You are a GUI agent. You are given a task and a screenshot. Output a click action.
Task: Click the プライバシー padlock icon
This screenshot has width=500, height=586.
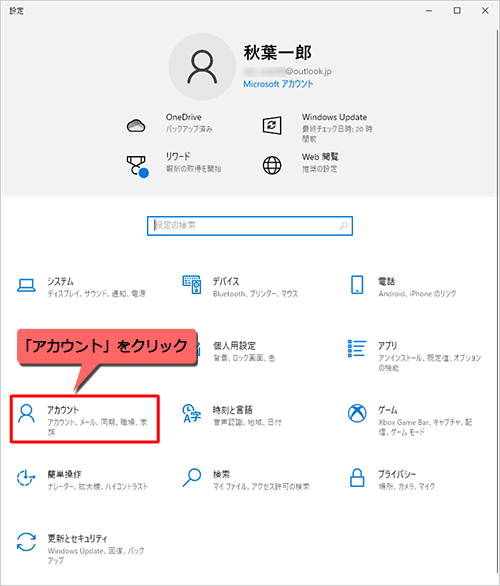[x=357, y=478]
